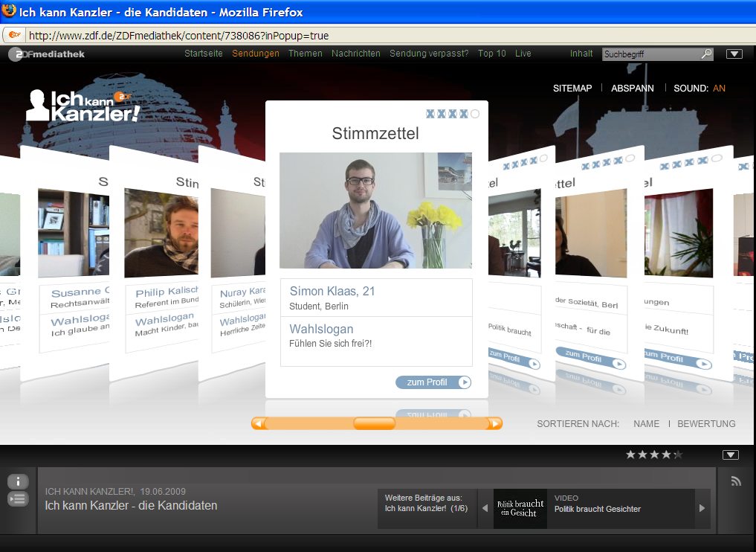Viewport: 756px width, 552px height.
Task: Click zum Profil on the der Sozietät card
Action: (591, 359)
